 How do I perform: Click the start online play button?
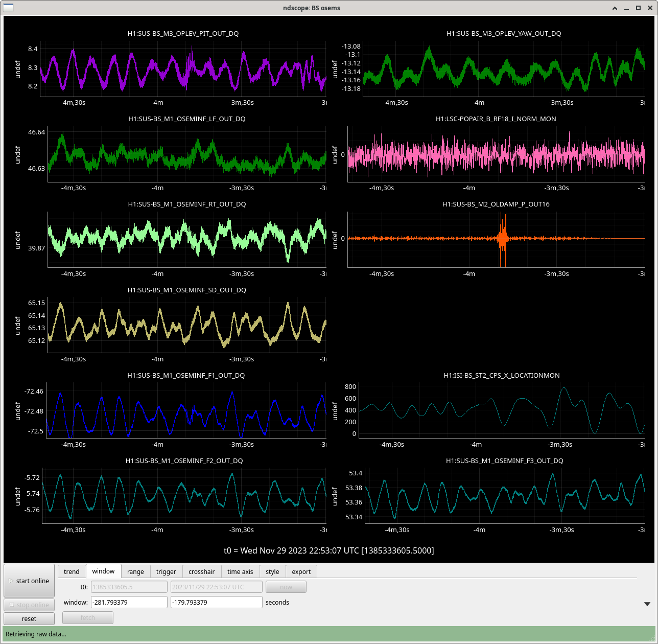coord(29,581)
